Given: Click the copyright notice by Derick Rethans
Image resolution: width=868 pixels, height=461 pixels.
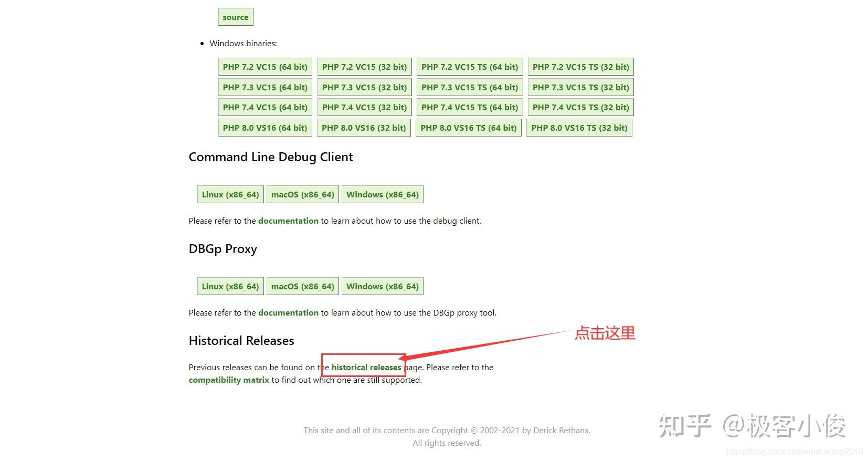Looking at the screenshot, I should [447, 431].
